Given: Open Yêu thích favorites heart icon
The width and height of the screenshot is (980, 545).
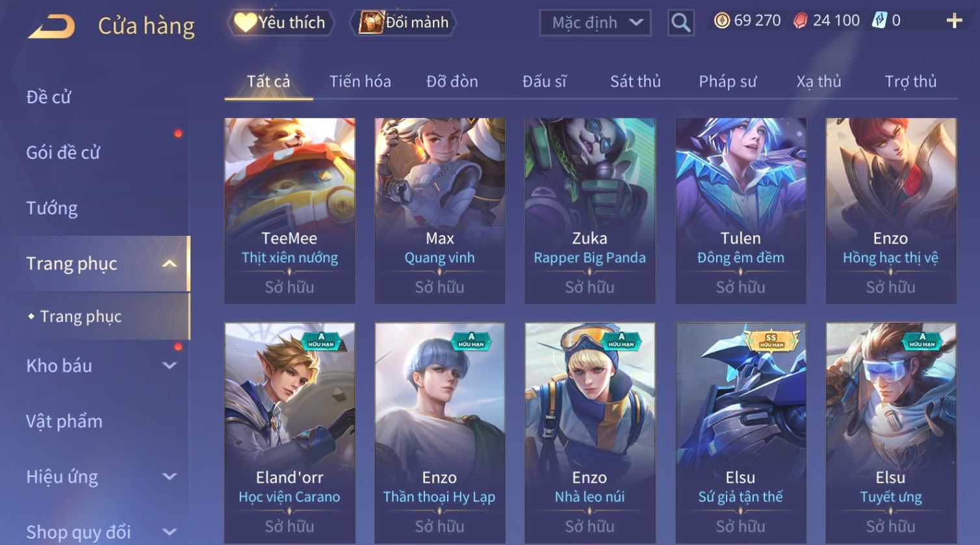Looking at the screenshot, I should [245, 22].
